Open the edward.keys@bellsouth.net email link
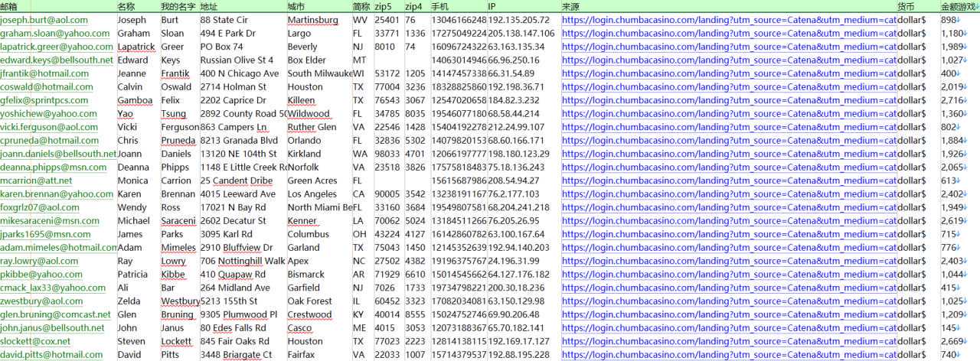This screenshot has width=980, height=361. (x=57, y=60)
